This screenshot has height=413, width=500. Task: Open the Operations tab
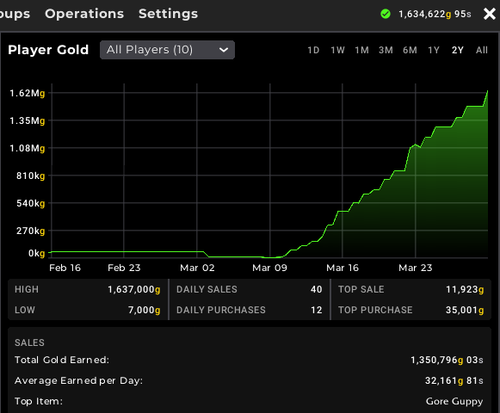click(84, 14)
